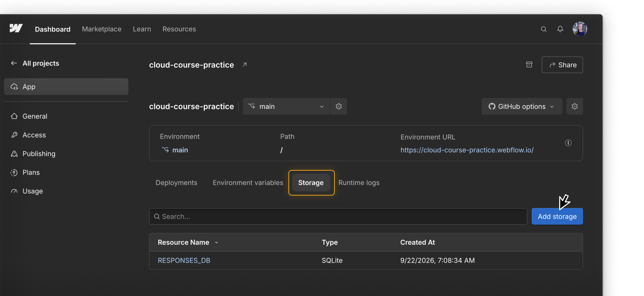Select the Storage tab
644x296 pixels.
(311, 183)
